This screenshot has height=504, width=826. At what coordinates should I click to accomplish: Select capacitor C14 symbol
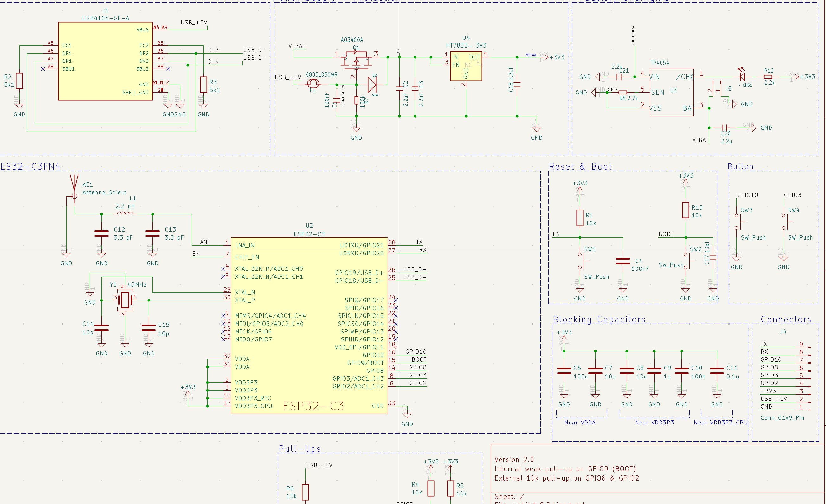click(101, 328)
